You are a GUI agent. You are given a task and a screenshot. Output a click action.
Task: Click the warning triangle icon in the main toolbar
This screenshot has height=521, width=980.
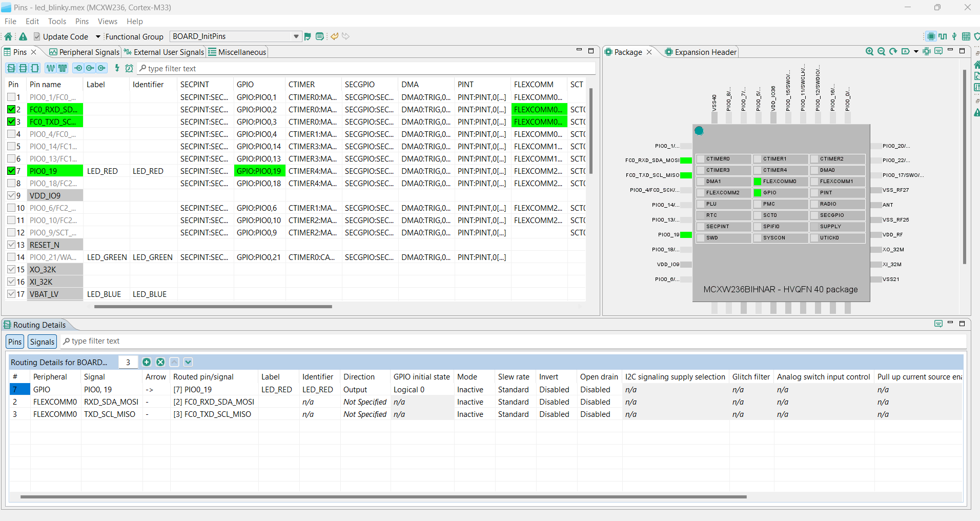[x=23, y=36]
